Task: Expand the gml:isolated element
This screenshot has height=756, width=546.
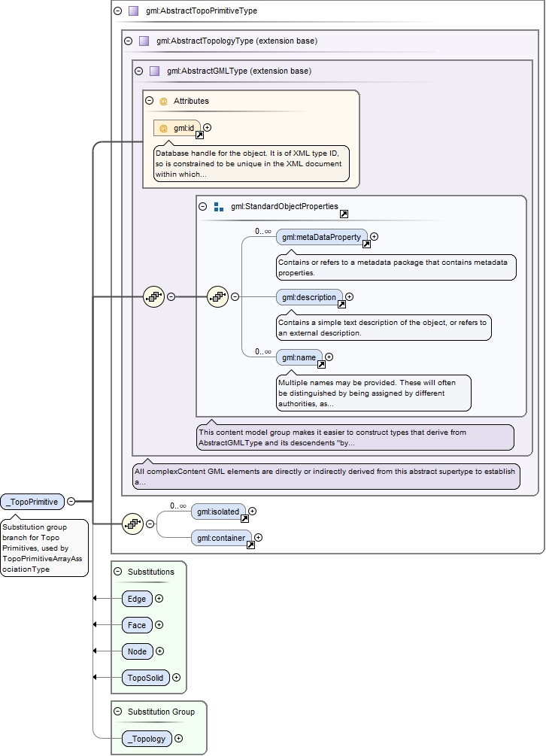Action: coord(252,511)
